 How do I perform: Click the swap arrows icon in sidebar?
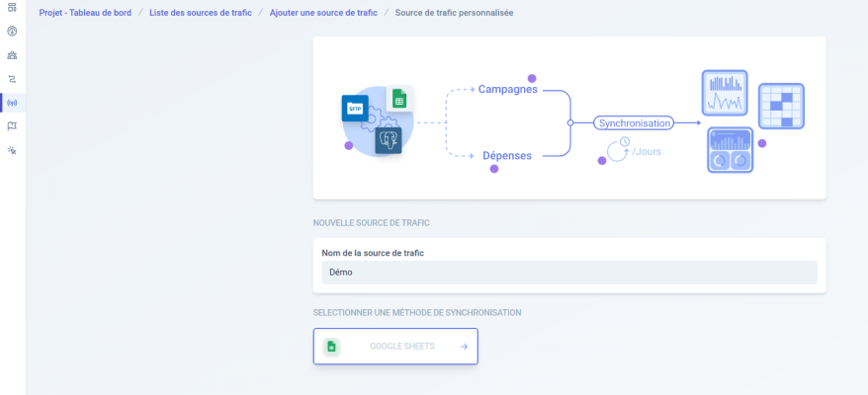tap(12, 79)
